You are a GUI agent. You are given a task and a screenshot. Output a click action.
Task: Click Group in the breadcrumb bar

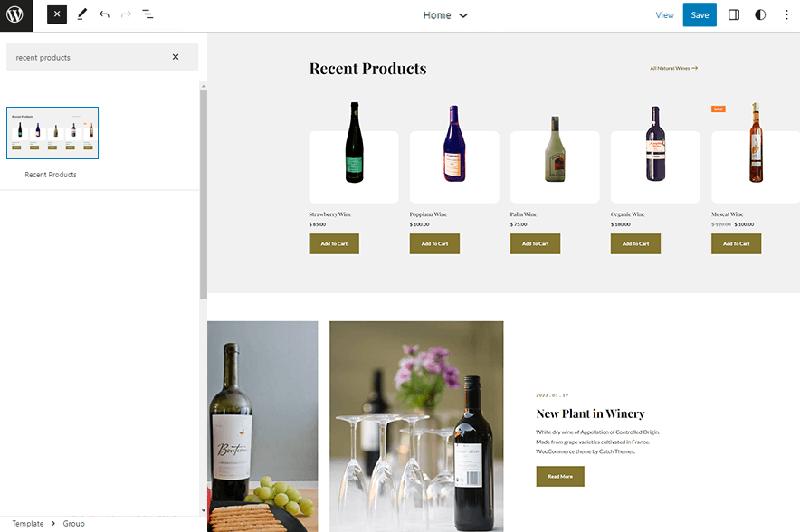[73, 523]
